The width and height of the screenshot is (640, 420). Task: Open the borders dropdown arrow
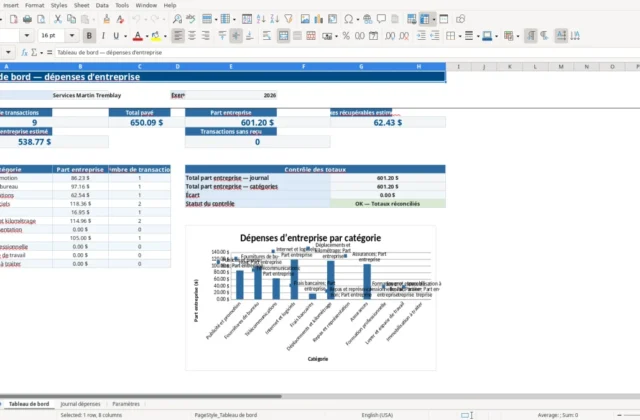tap(460, 36)
